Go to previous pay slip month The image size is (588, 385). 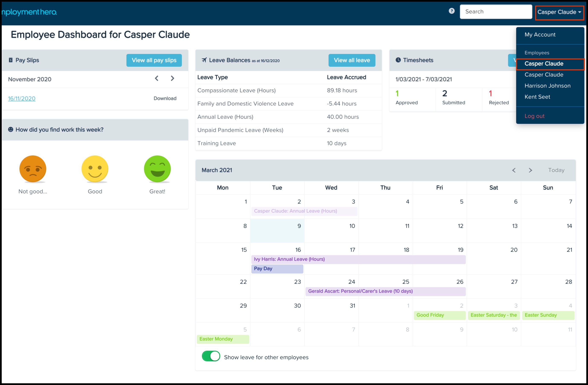157,79
